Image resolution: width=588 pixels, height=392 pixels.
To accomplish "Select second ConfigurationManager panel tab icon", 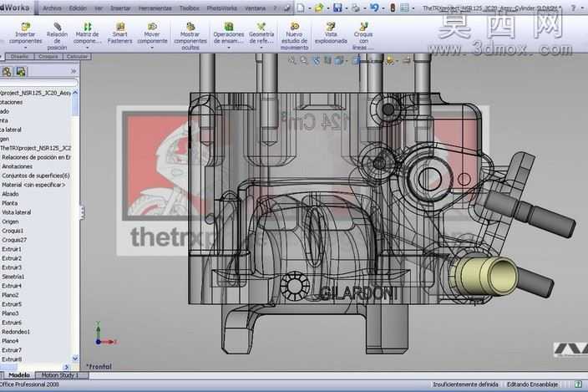I will [21, 71].
